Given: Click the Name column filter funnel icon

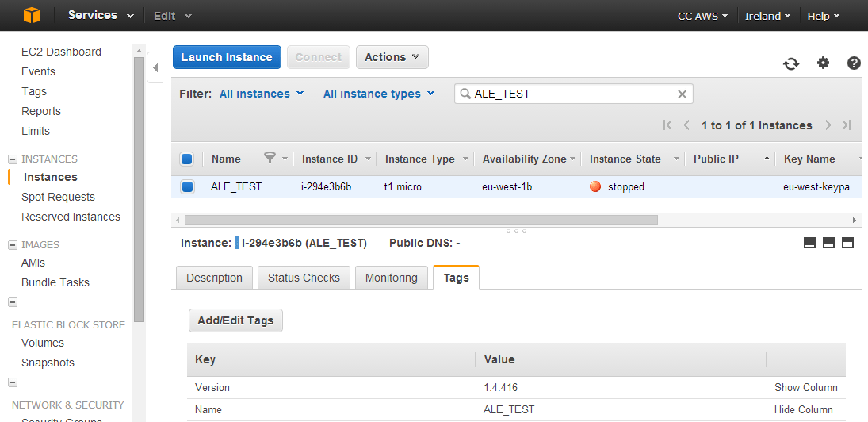Looking at the screenshot, I should [270, 159].
